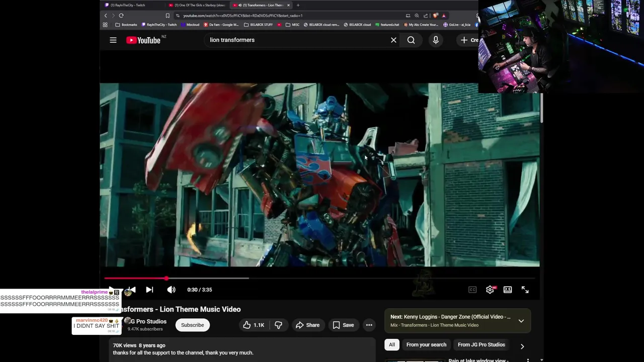
Task: Open the BELABOX cloud rem... bookmark
Action: point(321,25)
